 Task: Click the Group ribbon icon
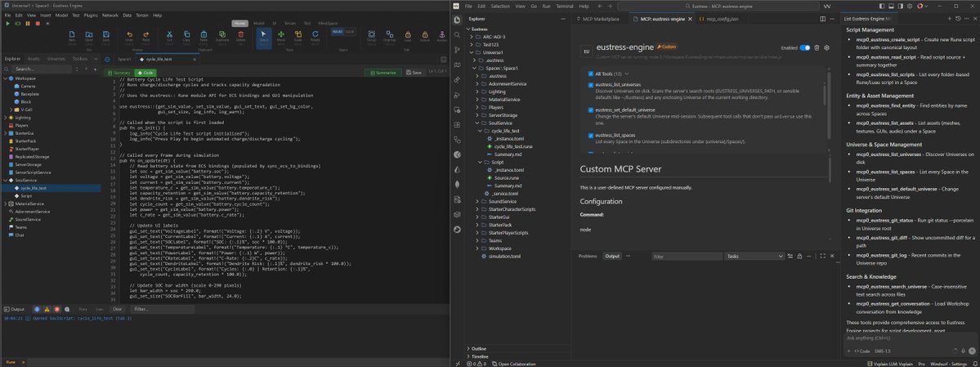tap(371, 36)
